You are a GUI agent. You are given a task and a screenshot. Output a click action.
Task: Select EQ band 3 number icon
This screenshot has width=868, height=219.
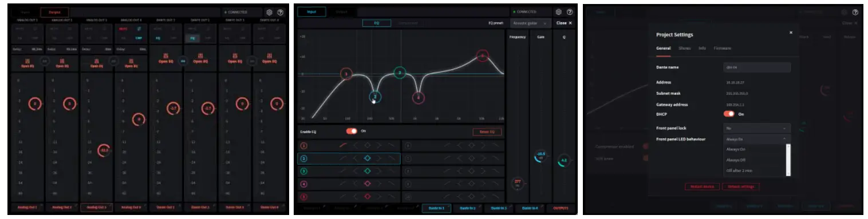point(304,172)
